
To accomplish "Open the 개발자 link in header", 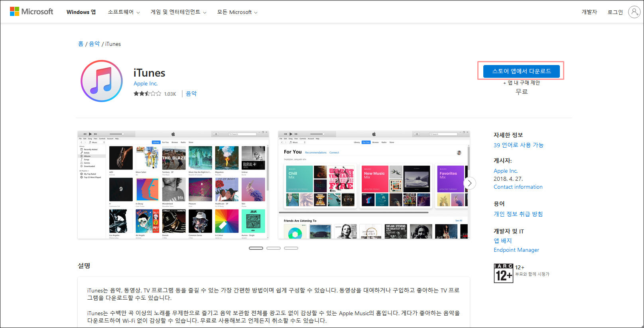I will coord(589,12).
